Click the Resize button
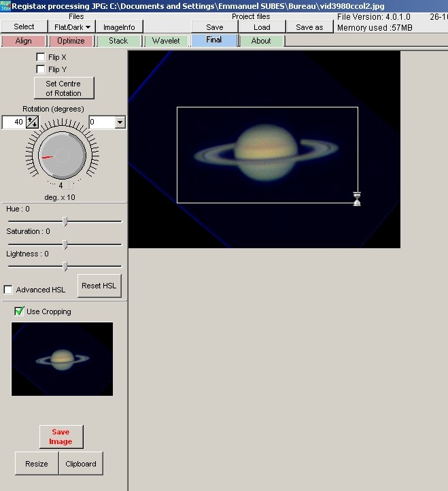 pos(37,463)
